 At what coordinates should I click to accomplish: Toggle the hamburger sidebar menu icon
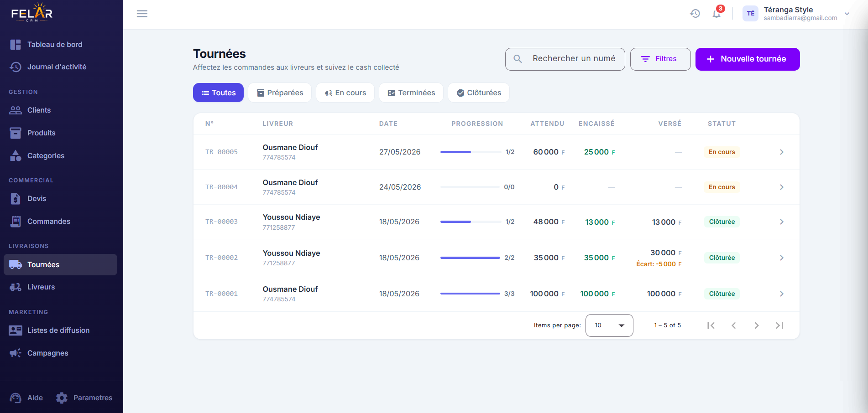click(142, 14)
